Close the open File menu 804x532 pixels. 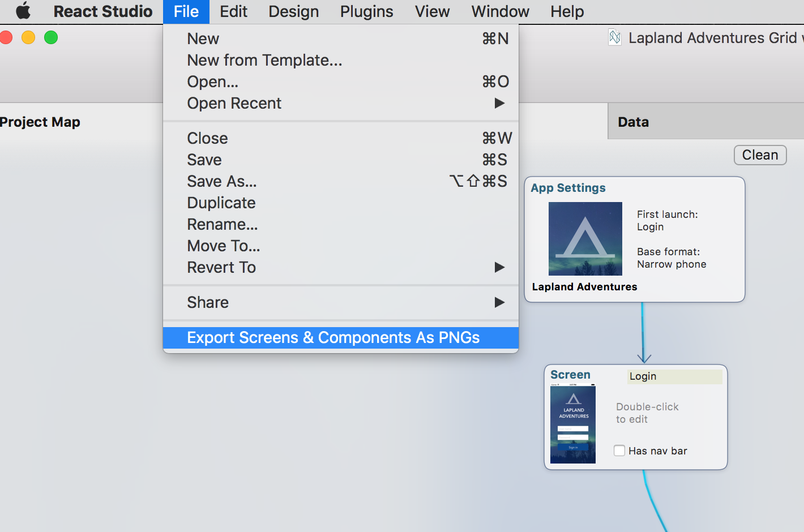(x=186, y=11)
